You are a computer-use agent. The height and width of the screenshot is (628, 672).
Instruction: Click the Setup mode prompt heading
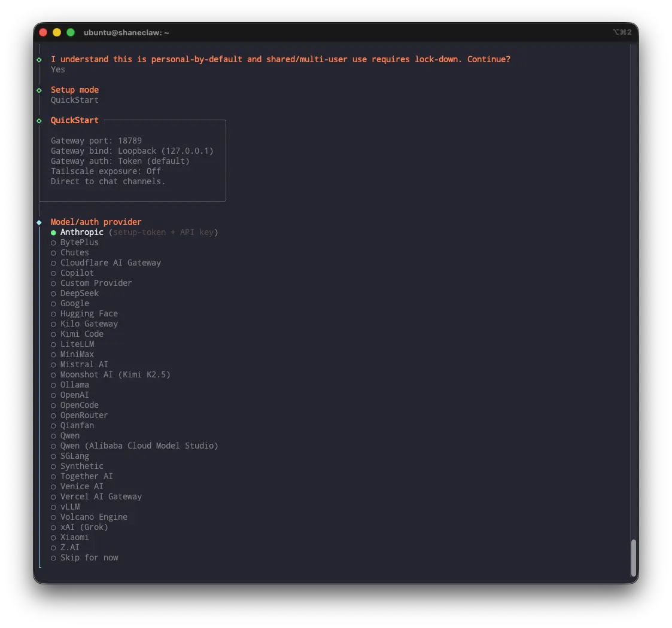(x=75, y=90)
